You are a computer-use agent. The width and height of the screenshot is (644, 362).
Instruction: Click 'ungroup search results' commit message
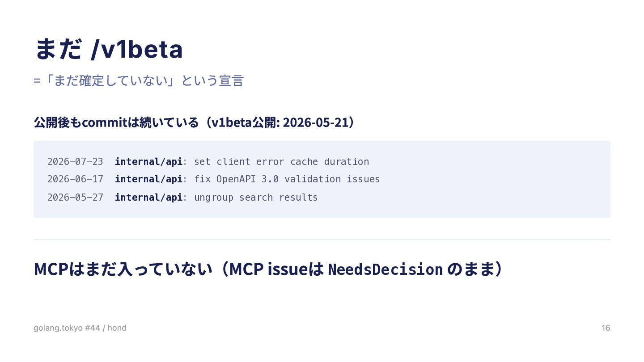(x=256, y=198)
